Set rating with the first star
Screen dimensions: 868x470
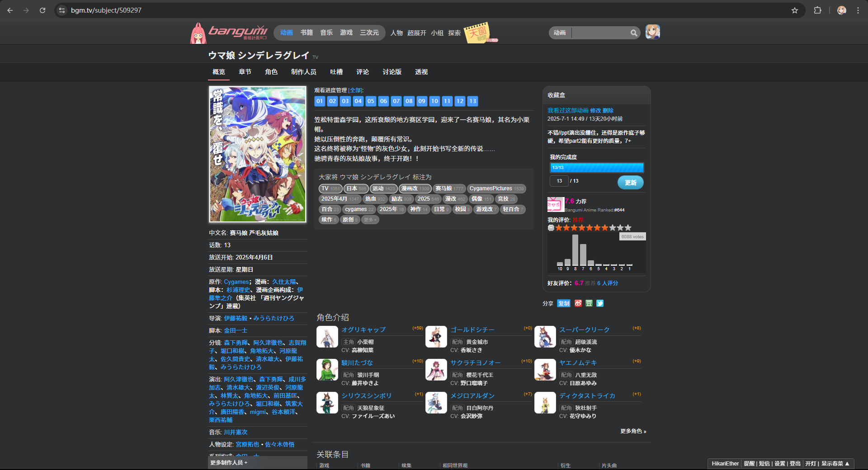pos(559,228)
